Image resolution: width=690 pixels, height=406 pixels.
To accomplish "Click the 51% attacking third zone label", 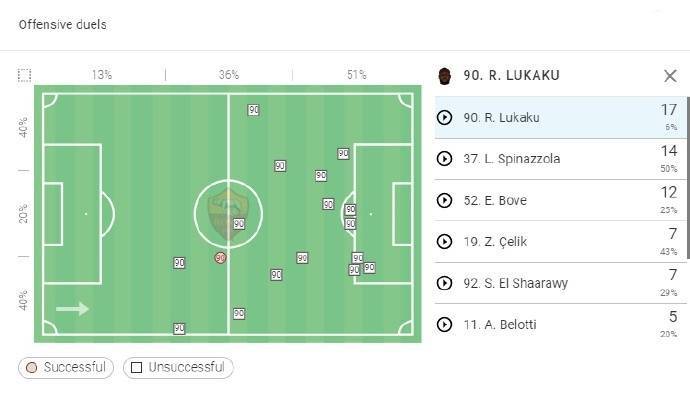I will [356, 75].
